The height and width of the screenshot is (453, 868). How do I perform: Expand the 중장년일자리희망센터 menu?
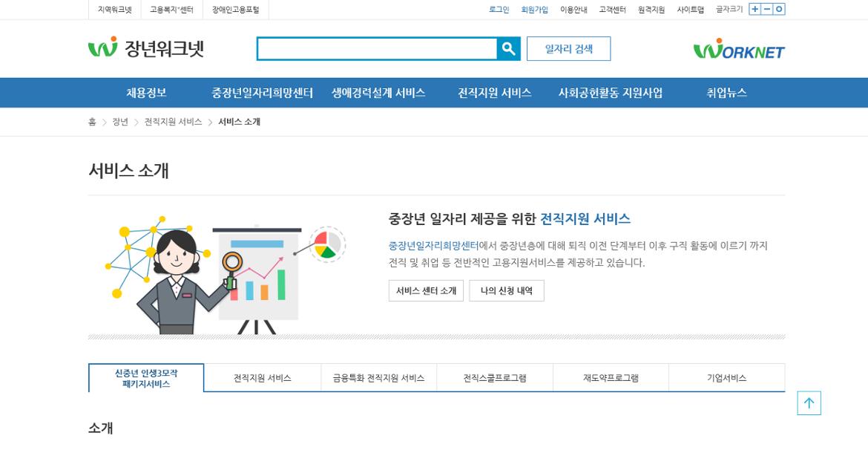(x=262, y=93)
